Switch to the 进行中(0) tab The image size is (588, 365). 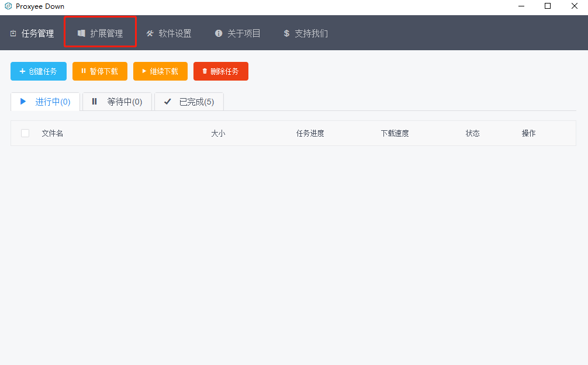click(46, 102)
